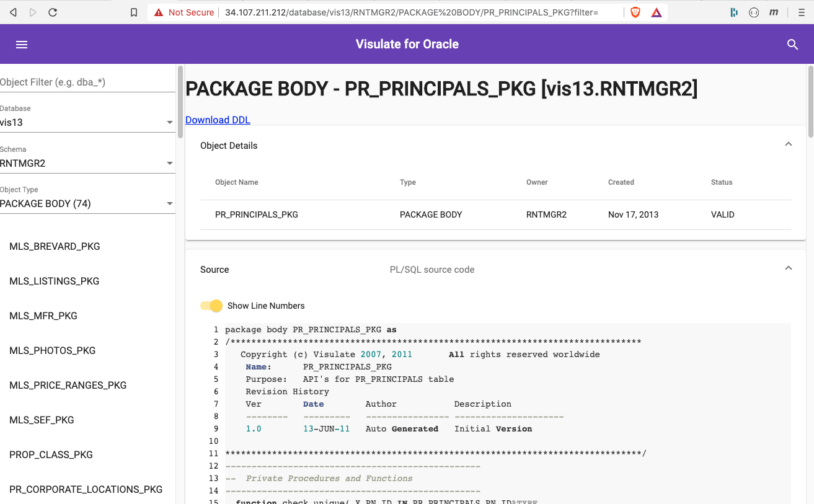The image size is (814, 504).
Task: Click the Owner column header
Action: [537, 182]
